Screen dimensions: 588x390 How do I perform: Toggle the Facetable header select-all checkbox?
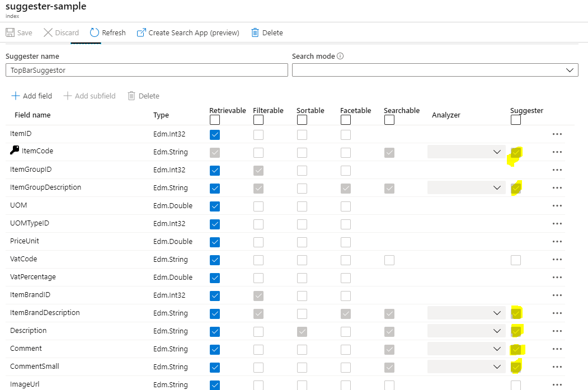pyautogui.click(x=346, y=120)
